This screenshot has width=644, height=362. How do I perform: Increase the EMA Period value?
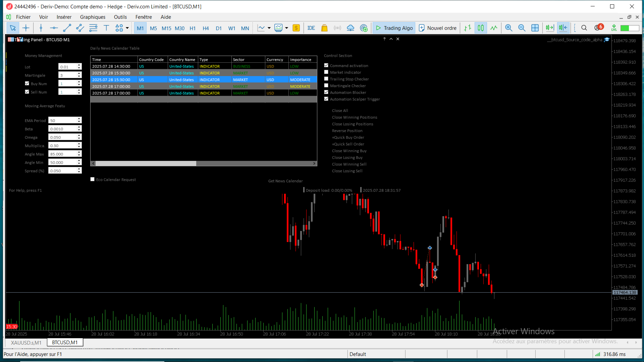point(79,119)
